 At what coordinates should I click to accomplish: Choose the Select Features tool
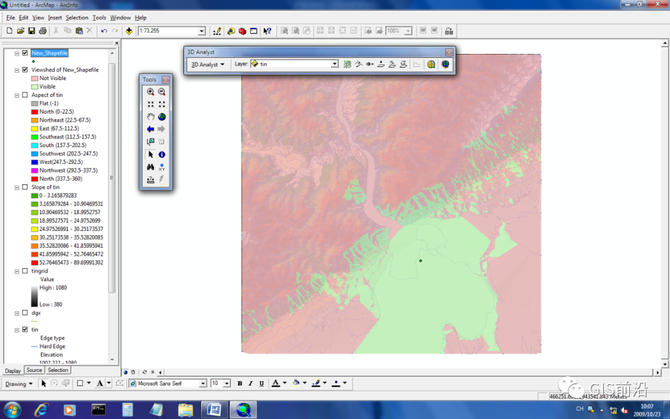coord(150,141)
